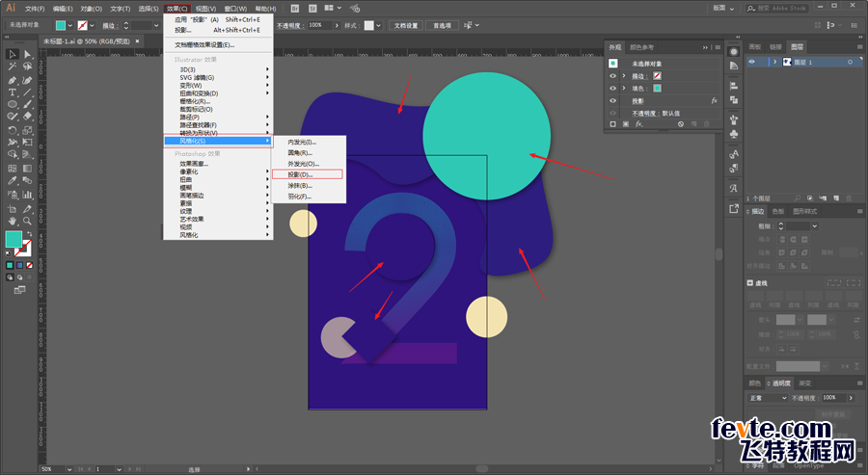Select the Magic Wand tool

point(12,66)
